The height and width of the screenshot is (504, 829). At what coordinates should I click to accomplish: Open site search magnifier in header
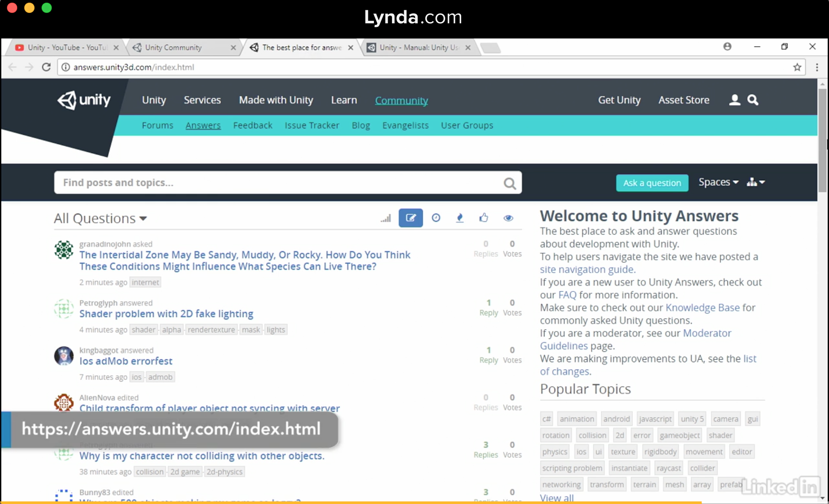pyautogui.click(x=753, y=100)
